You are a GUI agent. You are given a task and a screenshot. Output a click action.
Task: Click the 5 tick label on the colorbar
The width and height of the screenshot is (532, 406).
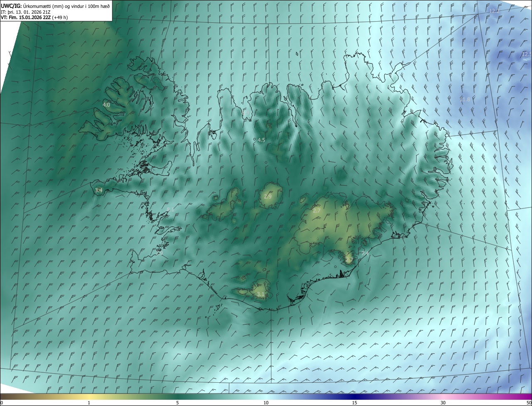coord(177,403)
